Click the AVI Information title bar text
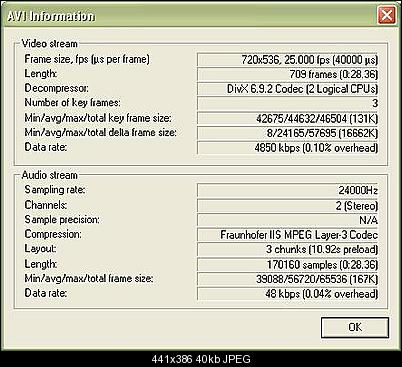Image resolution: width=402 pixels, height=367 pixels. coord(51,16)
